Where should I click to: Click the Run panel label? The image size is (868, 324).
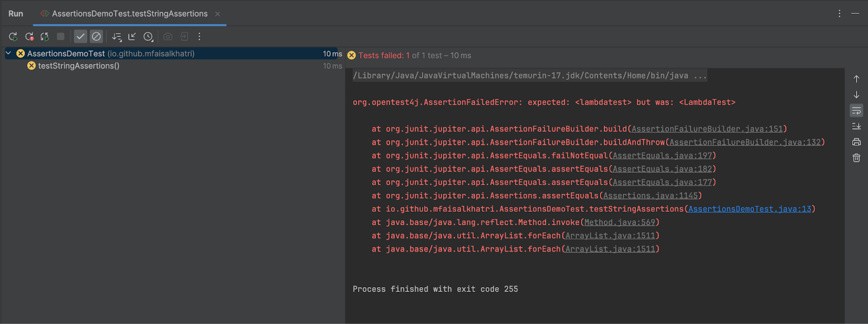click(16, 14)
